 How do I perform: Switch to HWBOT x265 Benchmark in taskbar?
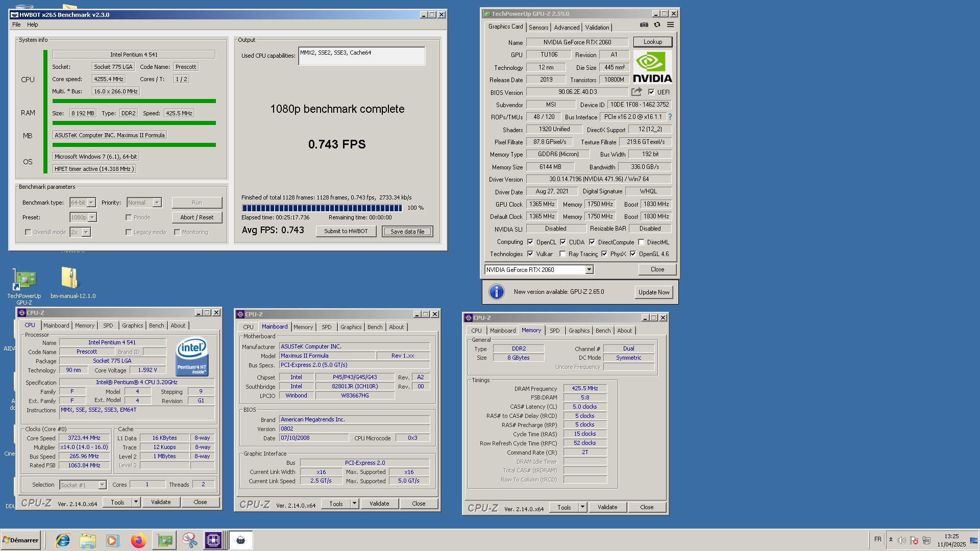(x=240, y=540)
